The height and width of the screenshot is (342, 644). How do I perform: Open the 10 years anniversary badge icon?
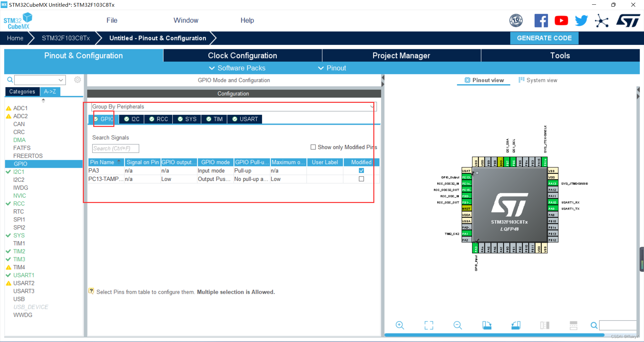(516, 21)
